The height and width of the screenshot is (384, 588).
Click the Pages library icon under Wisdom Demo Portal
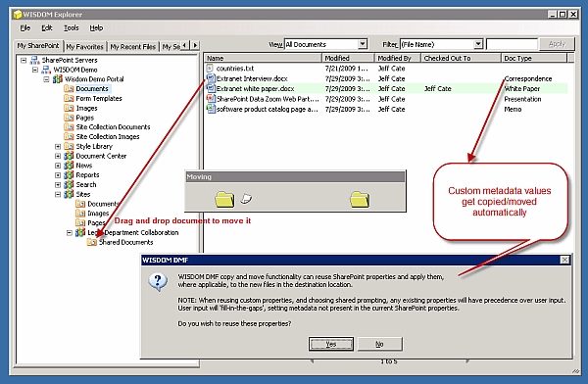click(x=69, y=118)
